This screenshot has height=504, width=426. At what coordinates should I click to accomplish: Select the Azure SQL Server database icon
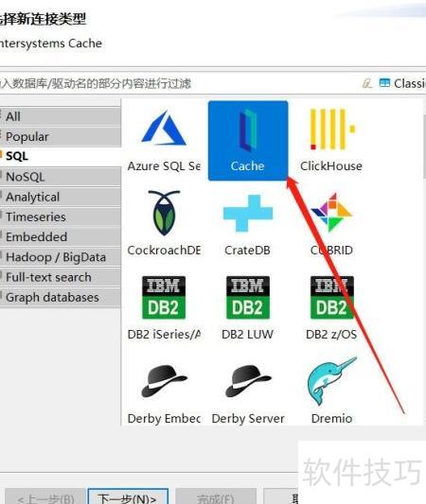tap(164, 128)
